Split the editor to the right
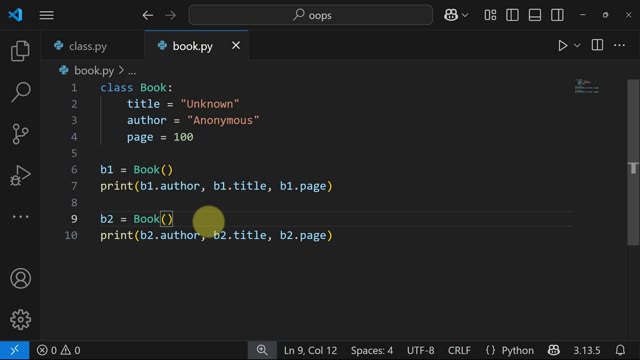 click(597, 45)
